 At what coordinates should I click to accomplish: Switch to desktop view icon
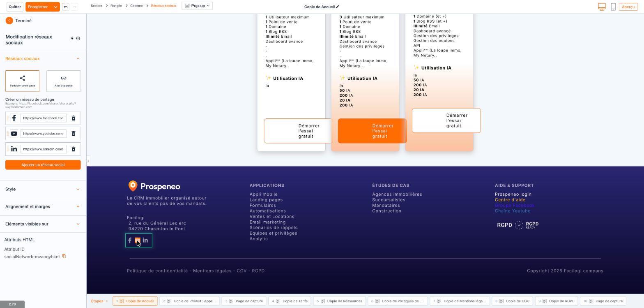coord(602,7)
